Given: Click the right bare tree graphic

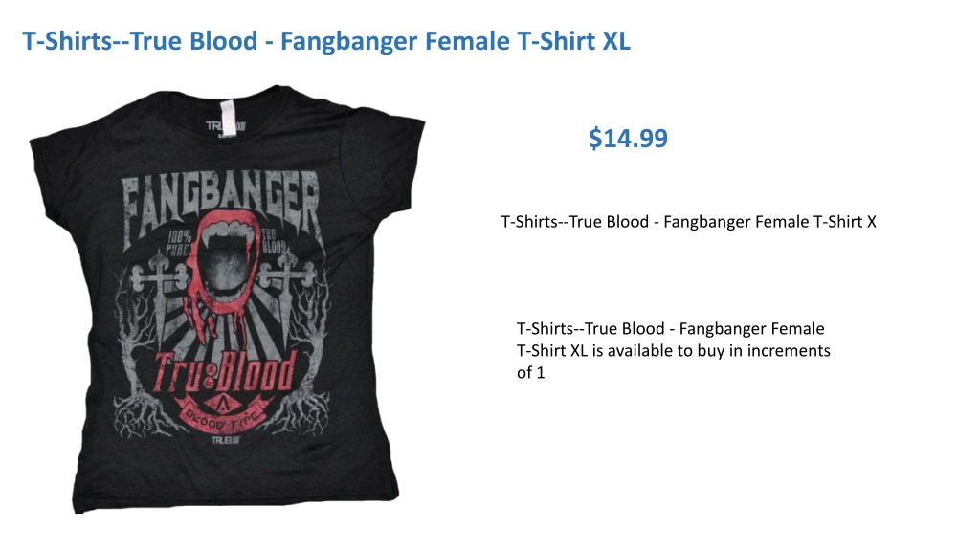Looking at the screenshot, I should (x=307, y=368).
